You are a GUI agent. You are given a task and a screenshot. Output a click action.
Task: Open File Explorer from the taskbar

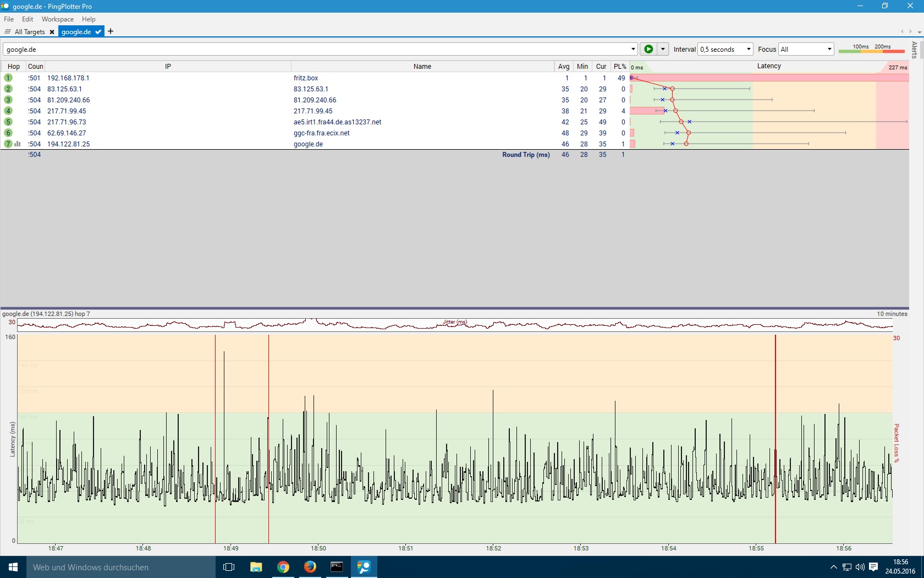256,567
